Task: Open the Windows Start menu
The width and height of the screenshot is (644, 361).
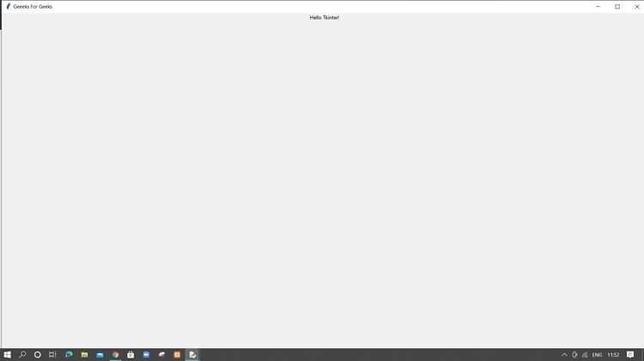Action: tap(8, 355)
